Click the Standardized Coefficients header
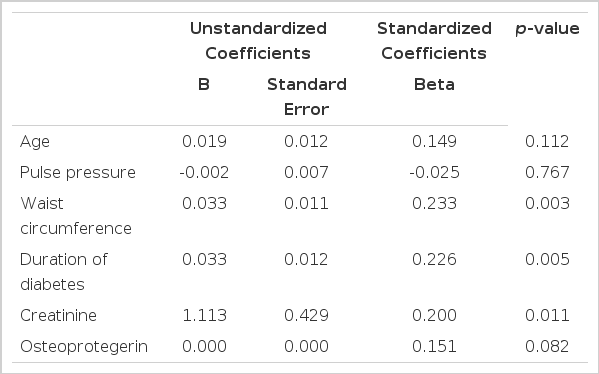 (x=434, y=40)
